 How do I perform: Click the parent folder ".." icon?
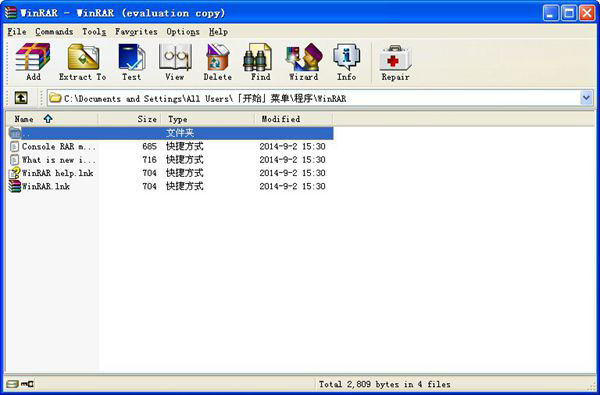point(15,133)
